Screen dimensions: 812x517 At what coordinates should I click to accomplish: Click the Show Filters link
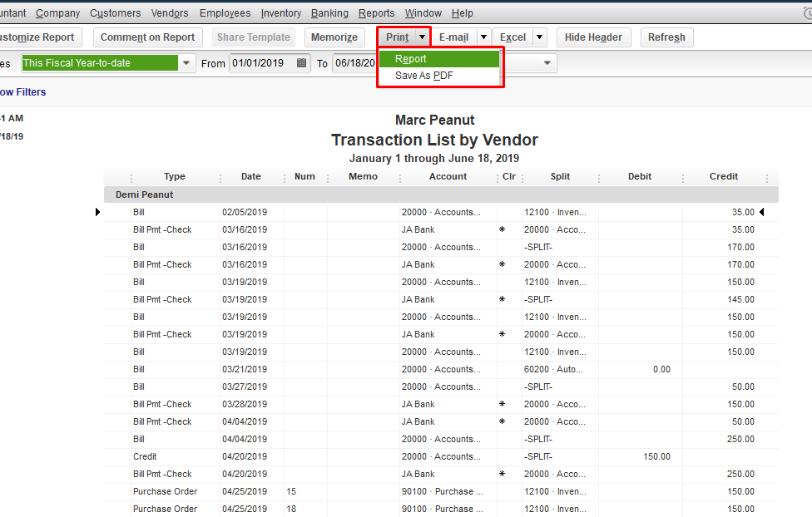pos(22,92)
